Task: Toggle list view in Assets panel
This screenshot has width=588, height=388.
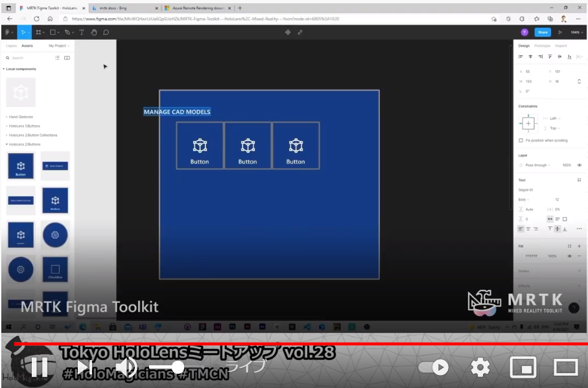Action: [58, 58]
